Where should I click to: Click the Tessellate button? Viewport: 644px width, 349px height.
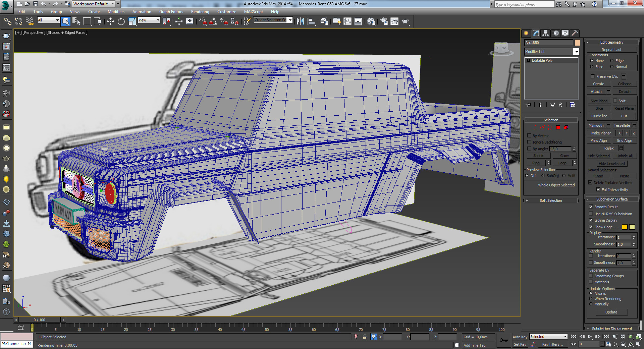[x=622, y=125]
